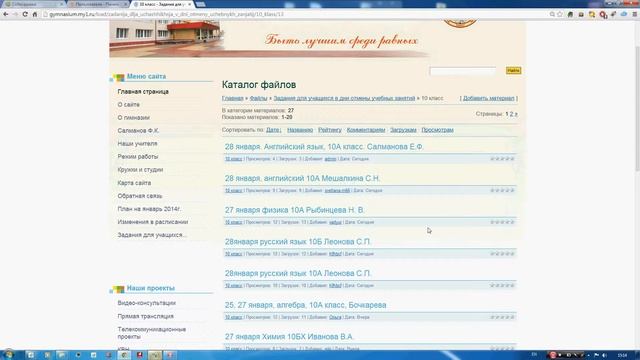Go back using the browser back arrow

coord(6,14)
